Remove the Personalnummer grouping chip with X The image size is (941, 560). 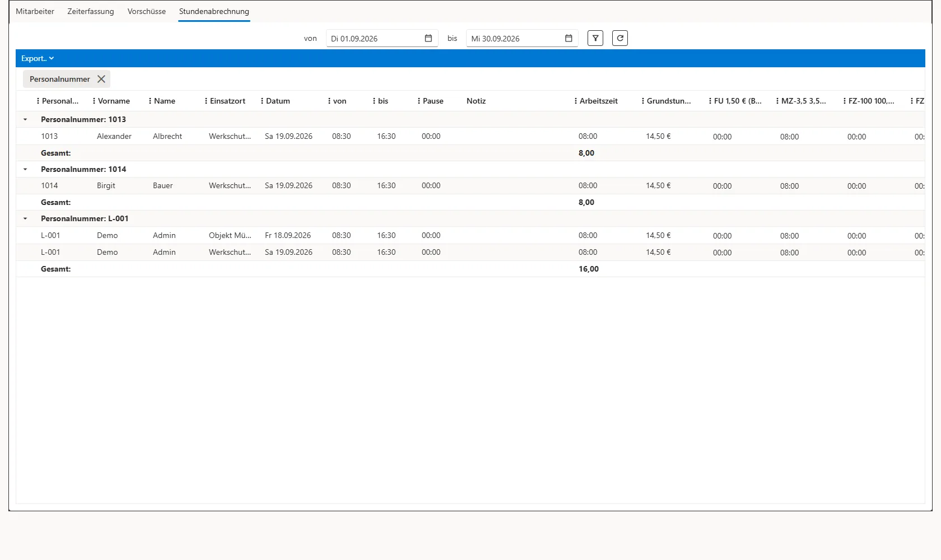(101, 79)
